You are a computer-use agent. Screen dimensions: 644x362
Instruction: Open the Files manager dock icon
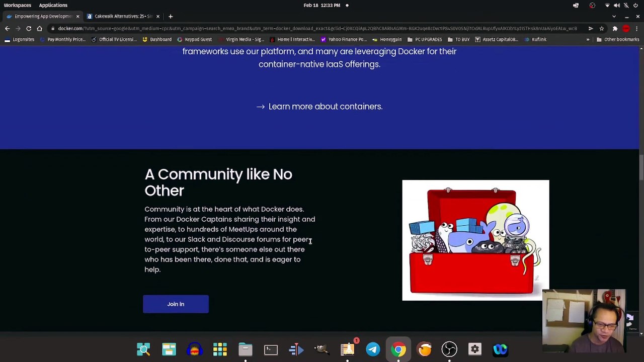246,349
